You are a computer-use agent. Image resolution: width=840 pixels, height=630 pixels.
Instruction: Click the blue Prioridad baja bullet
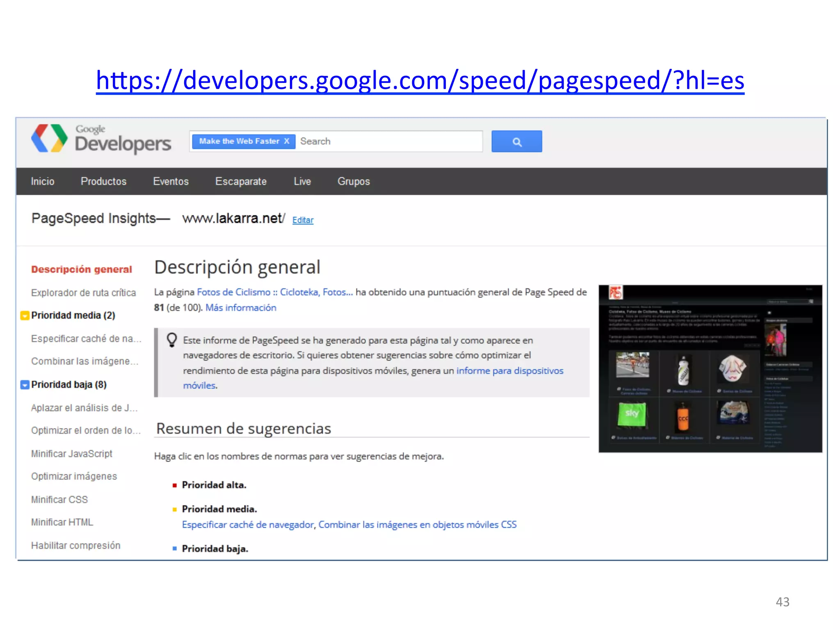click(x=175, y=549)
